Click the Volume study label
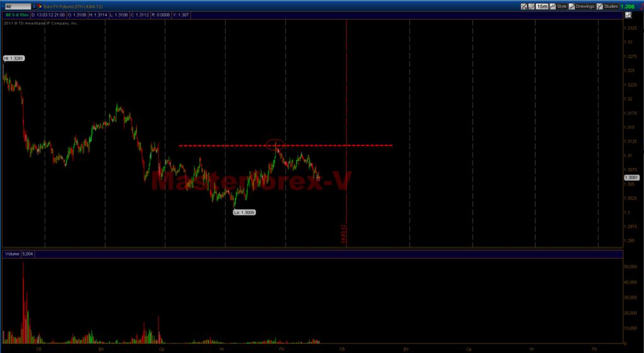 tap(12, 254)
